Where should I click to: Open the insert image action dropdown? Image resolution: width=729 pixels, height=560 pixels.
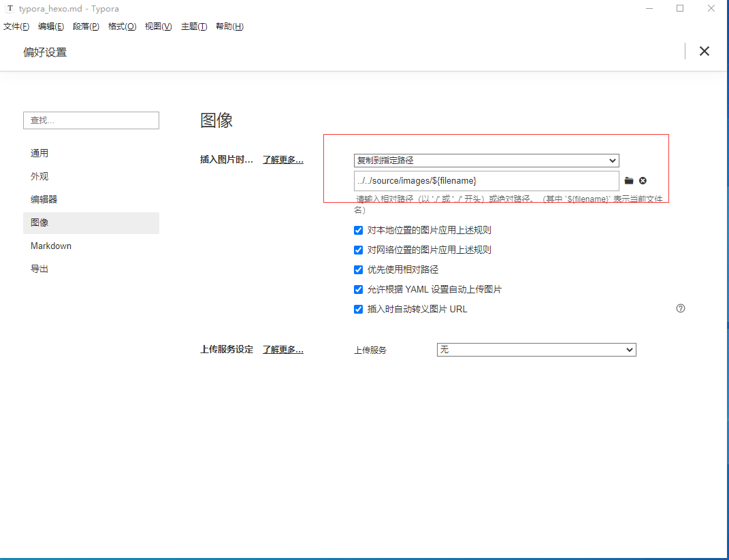tap(486, 161)
